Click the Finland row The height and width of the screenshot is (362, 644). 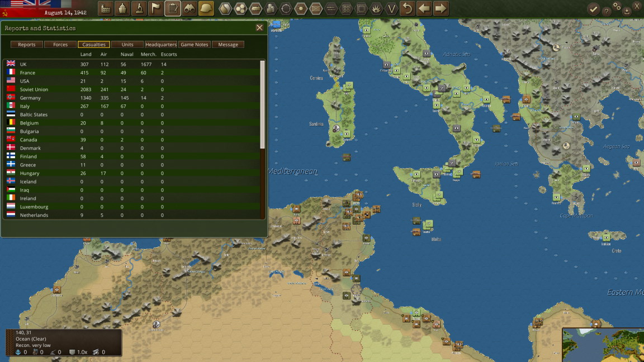(131, 156)
